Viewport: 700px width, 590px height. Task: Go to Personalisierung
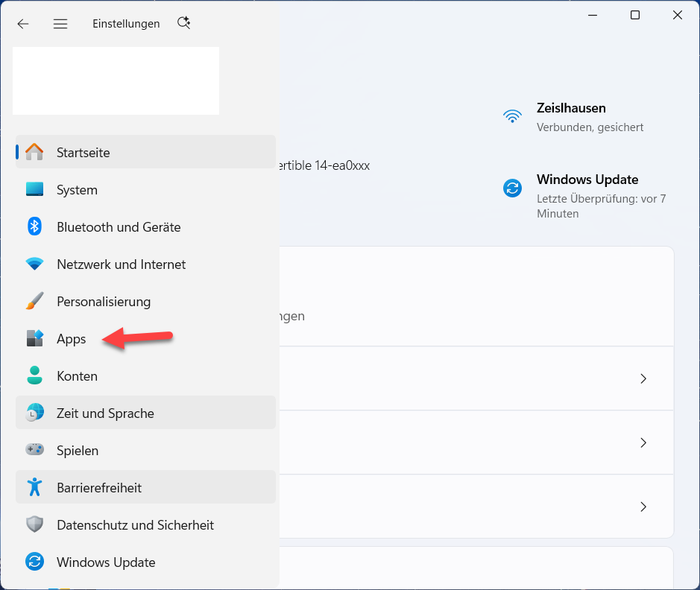coord(145,301)
